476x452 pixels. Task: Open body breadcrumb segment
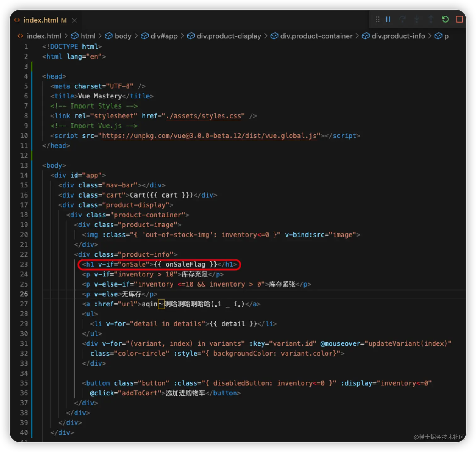click(123, 36)
